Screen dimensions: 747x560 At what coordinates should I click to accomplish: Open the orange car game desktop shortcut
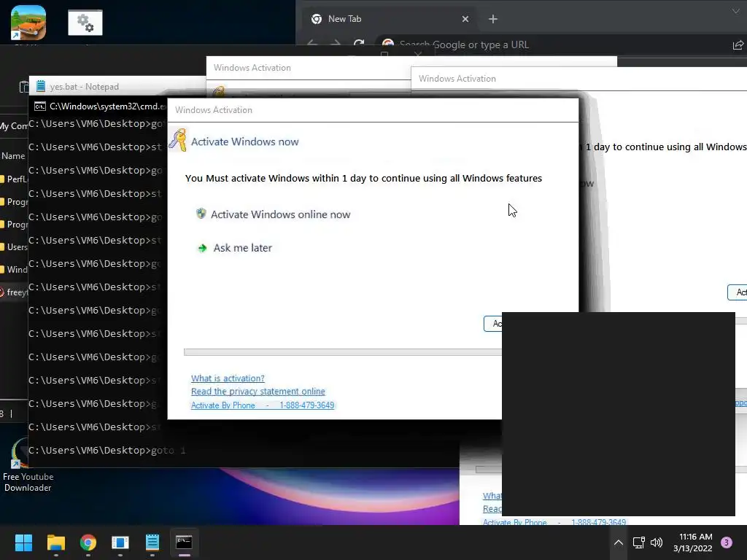click(28, 23)
